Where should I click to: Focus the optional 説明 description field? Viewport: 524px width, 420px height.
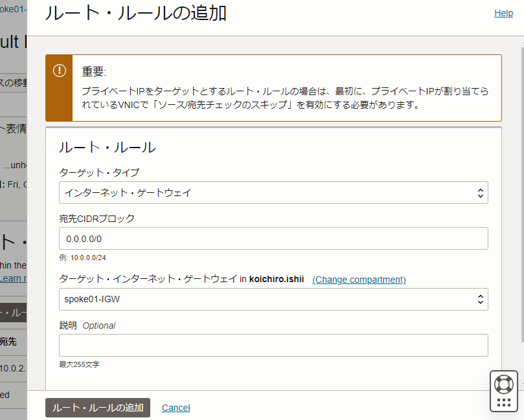[x=273, y=345]
